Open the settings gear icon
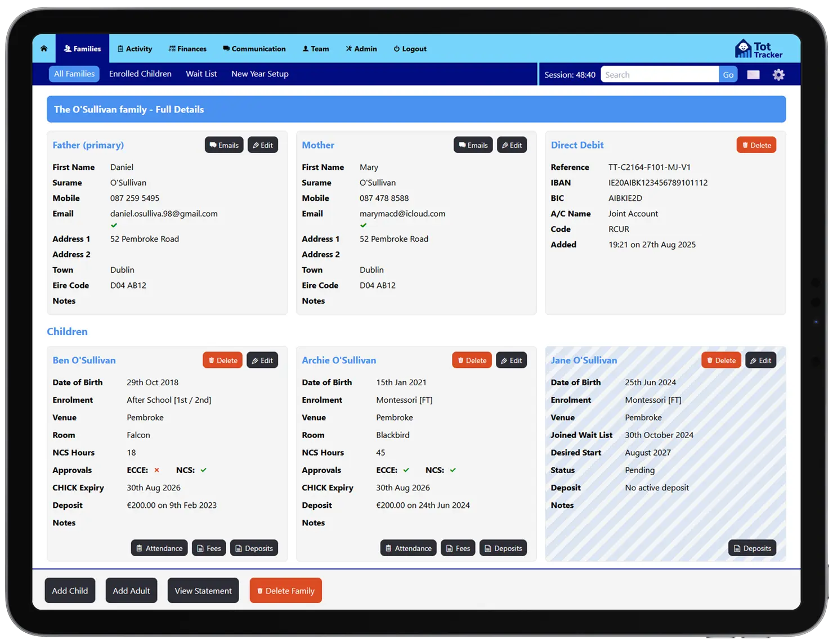 pos(778,74)
